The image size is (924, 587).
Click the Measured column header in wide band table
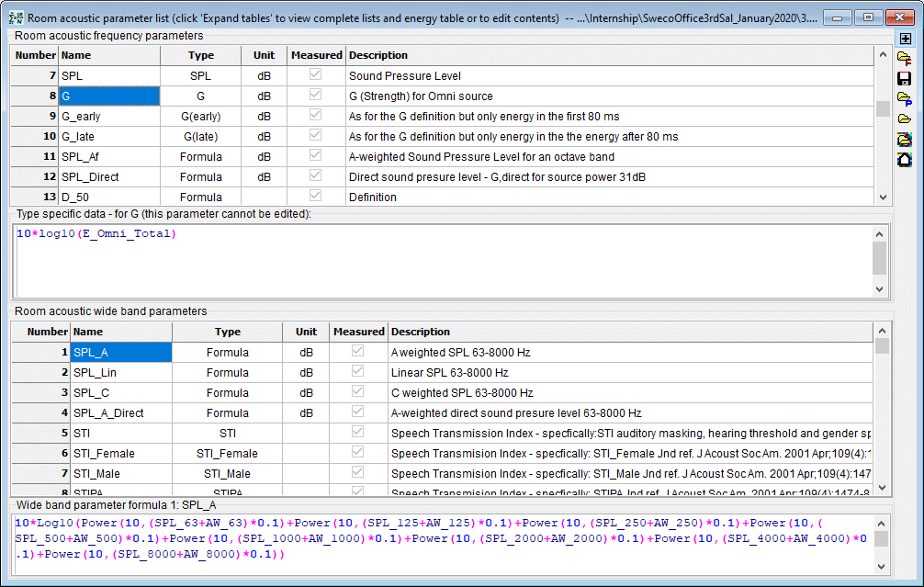coord(359,332)
